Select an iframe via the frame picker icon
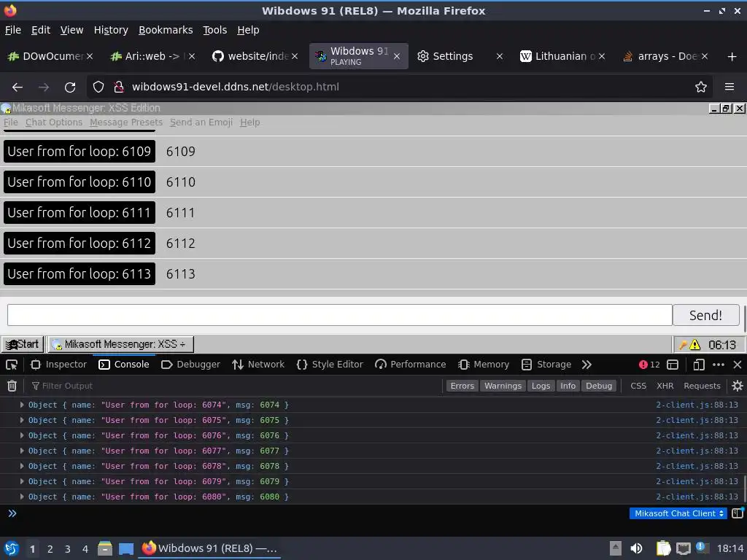 (x=673, y=365)
